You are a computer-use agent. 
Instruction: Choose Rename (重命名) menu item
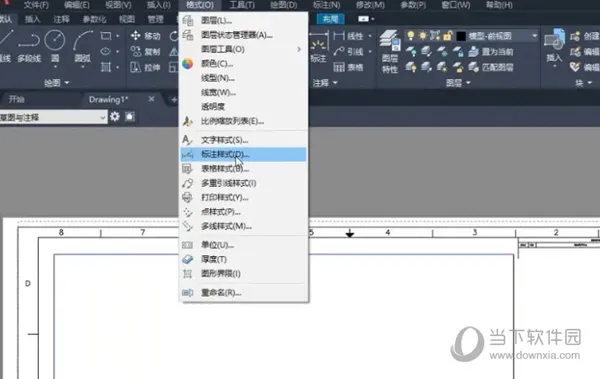tap(243, 293)
